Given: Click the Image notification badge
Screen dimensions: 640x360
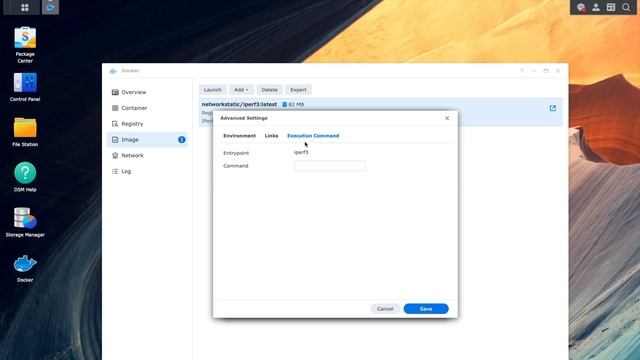Looking at the screenshot, I should pos(182,140).
